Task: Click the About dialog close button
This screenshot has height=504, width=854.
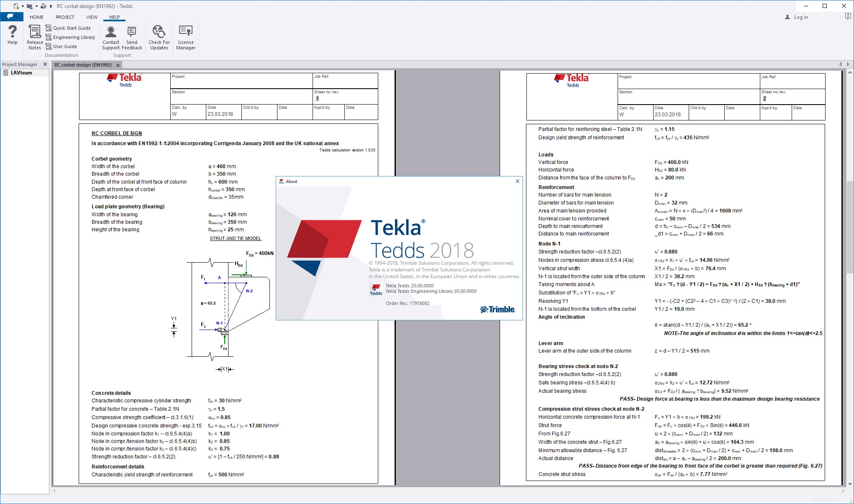Action: point(517,181)
